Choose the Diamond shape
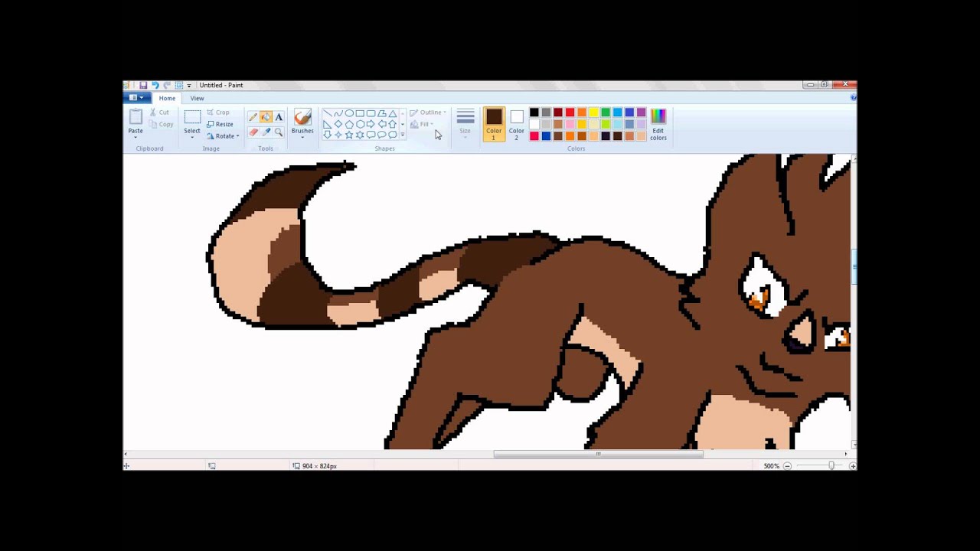 338,124
